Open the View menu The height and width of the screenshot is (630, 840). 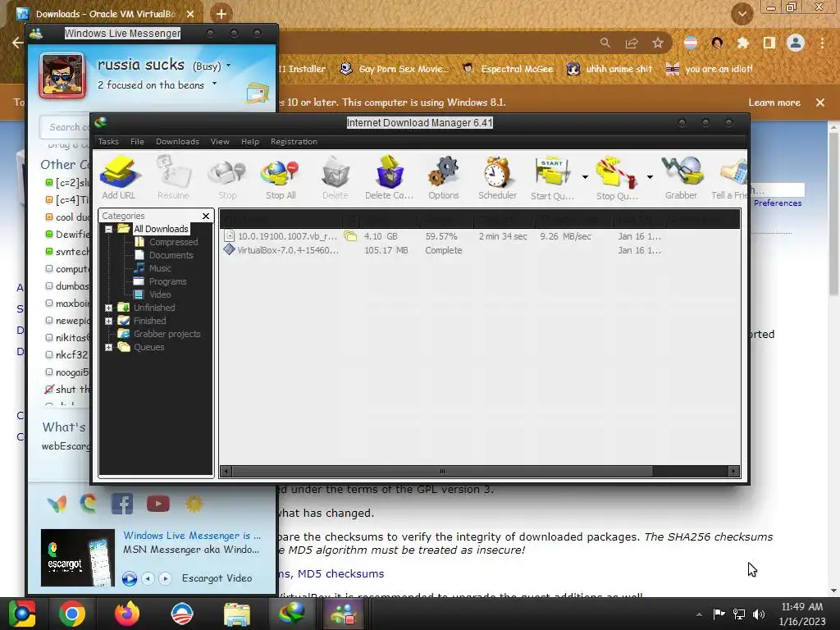tap(220, 141)
